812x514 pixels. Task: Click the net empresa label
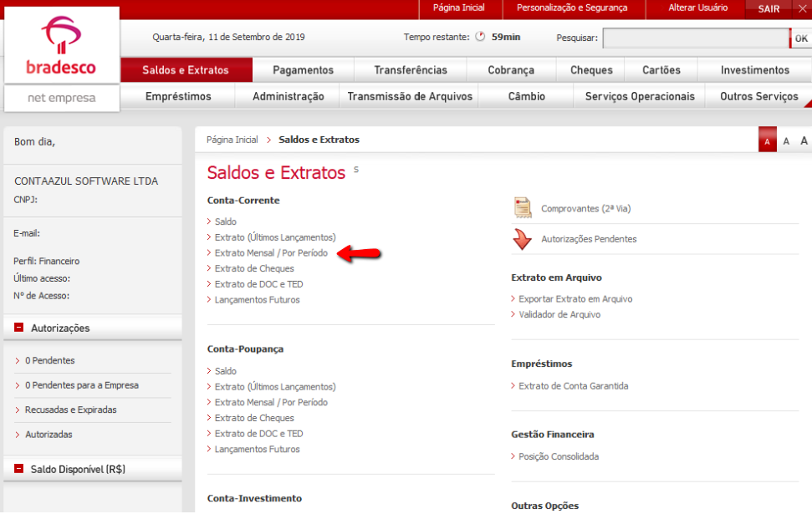click(62, 97)
